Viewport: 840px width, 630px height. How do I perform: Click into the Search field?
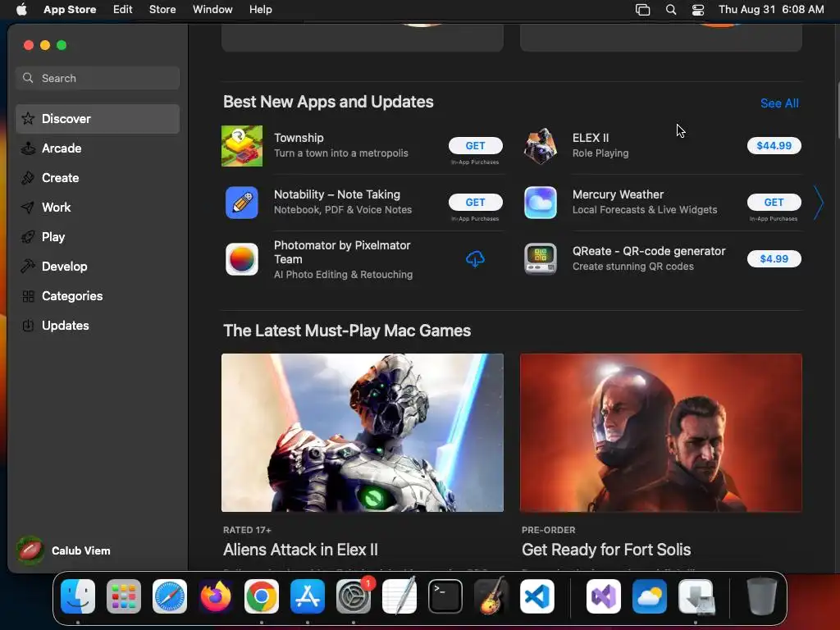coord(98,78)
